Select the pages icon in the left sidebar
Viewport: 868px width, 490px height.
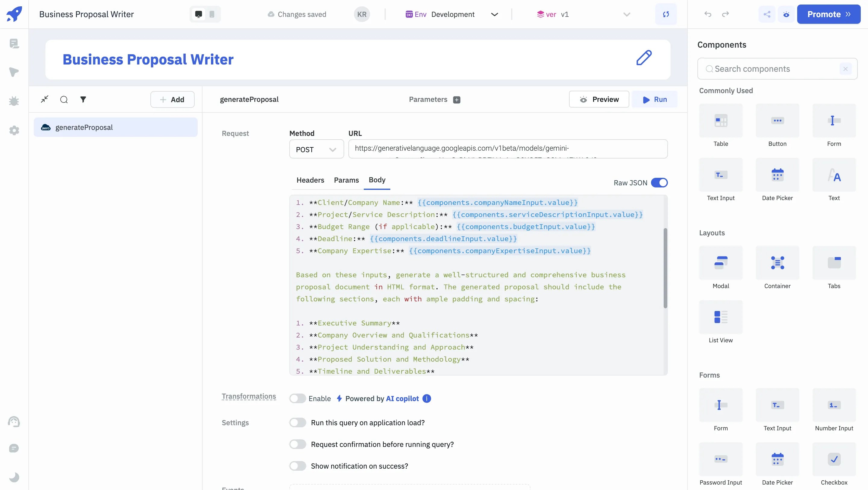click(14, 43)
